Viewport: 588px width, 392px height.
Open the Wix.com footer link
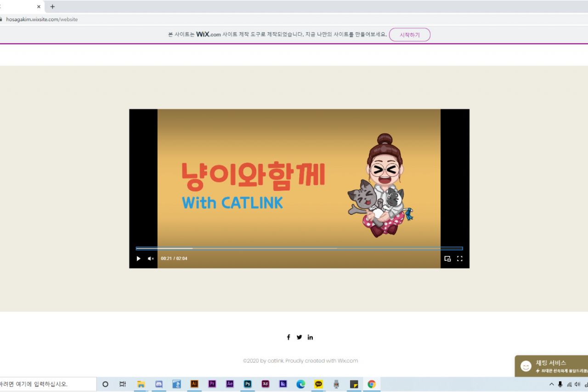348,361
